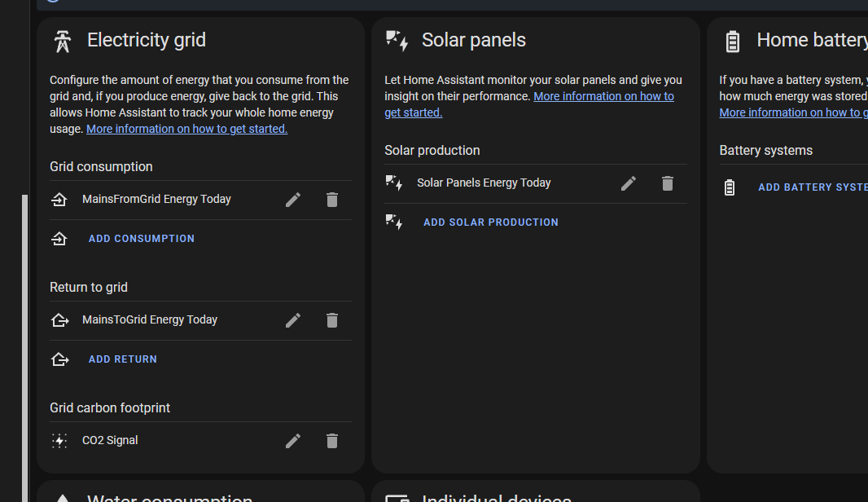Screen dimensions: 868x502
Task: Click the Add Consumption button
Action: point(142,239)
